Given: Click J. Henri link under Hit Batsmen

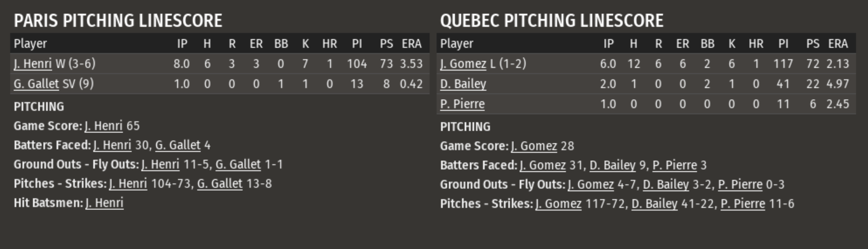Looking at the screenshot, I should tap(104, 203).
